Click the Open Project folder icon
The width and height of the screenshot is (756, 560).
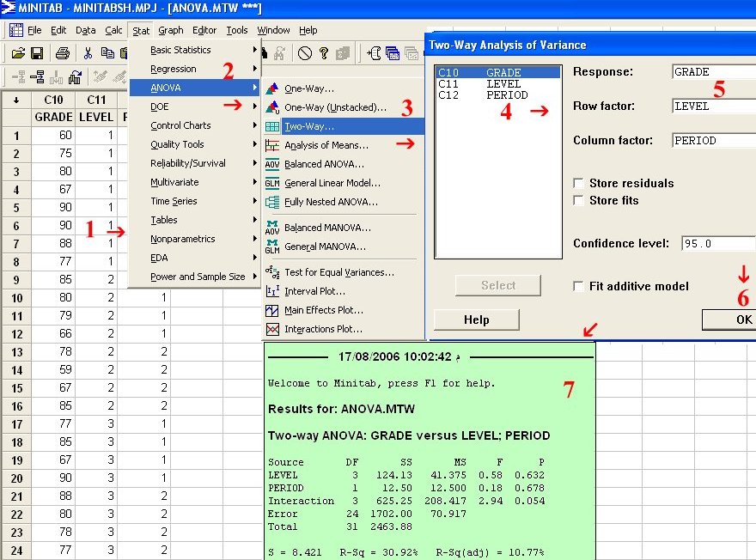click(18, 53)
